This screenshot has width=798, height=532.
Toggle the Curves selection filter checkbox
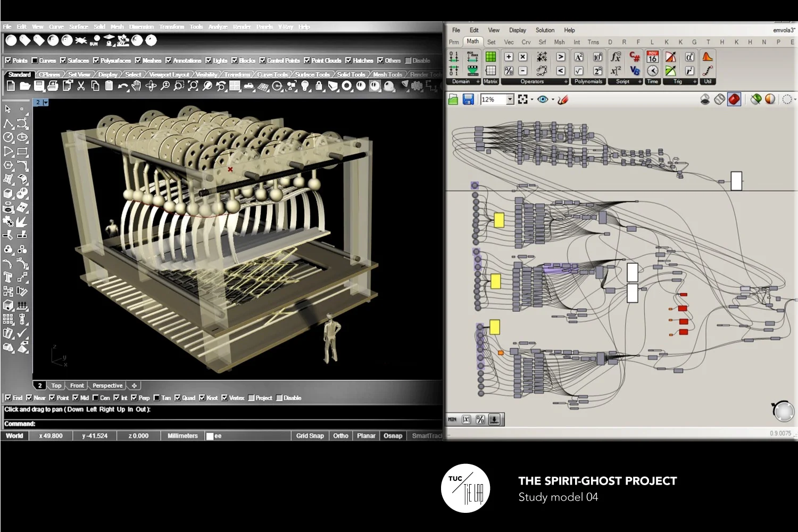click(x=35, y=61)
